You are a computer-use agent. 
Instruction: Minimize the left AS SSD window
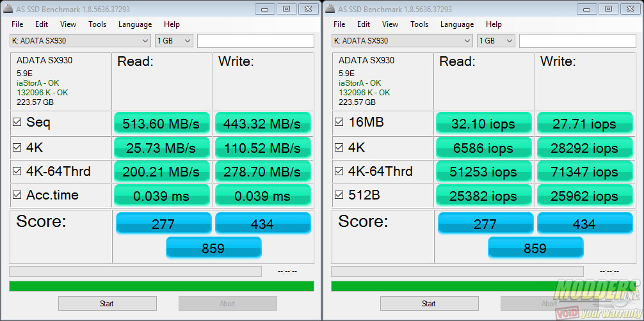(x=265, y=8)
